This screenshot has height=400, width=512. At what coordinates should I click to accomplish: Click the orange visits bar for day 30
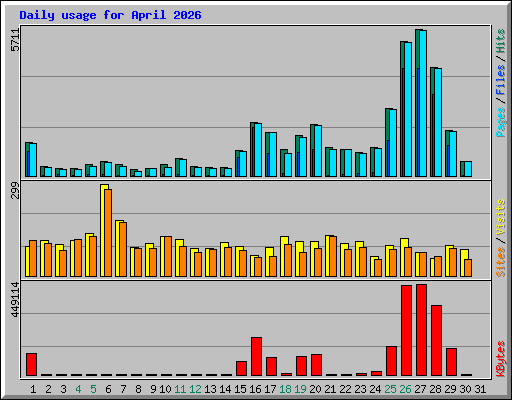[468, 268]
